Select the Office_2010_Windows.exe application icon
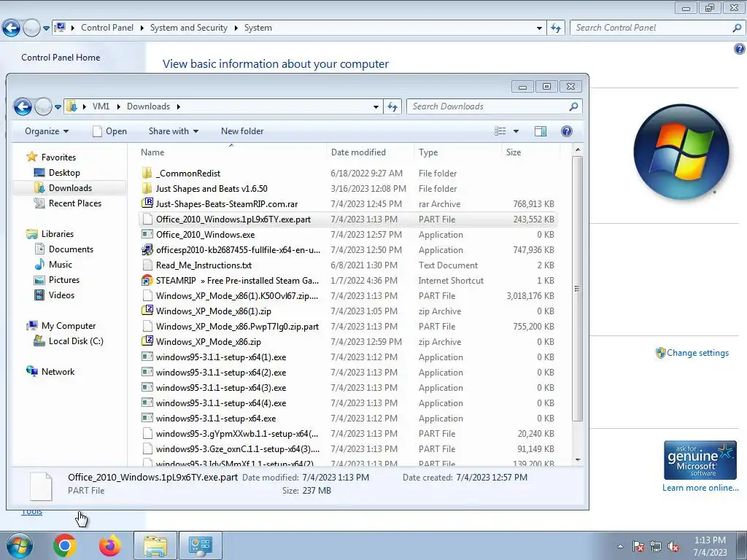Viewport: 747px width, 560px height. pyautogui.click(x=147, y=234)
